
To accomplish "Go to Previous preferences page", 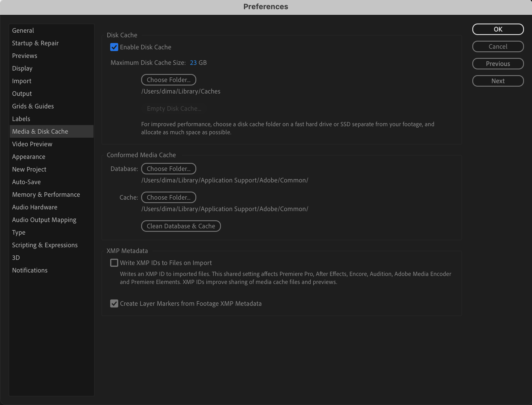I will pos(498,64).
